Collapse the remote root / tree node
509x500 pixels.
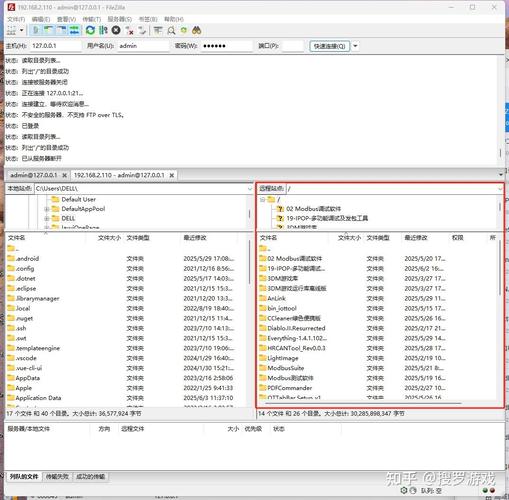pos(263,200)
